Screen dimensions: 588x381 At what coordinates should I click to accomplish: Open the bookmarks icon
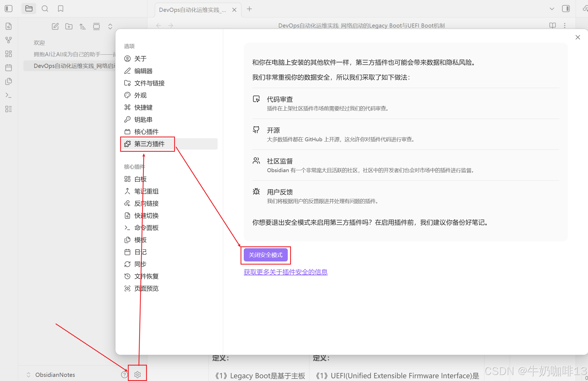click(x=61, y=9)
